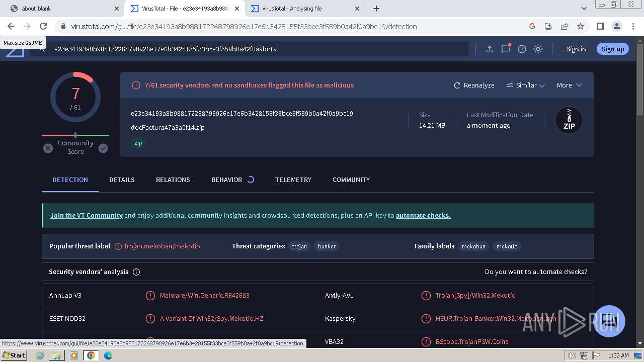Click the volume speaker tray icon
644x362 pixels.
[x=572, y=355]
